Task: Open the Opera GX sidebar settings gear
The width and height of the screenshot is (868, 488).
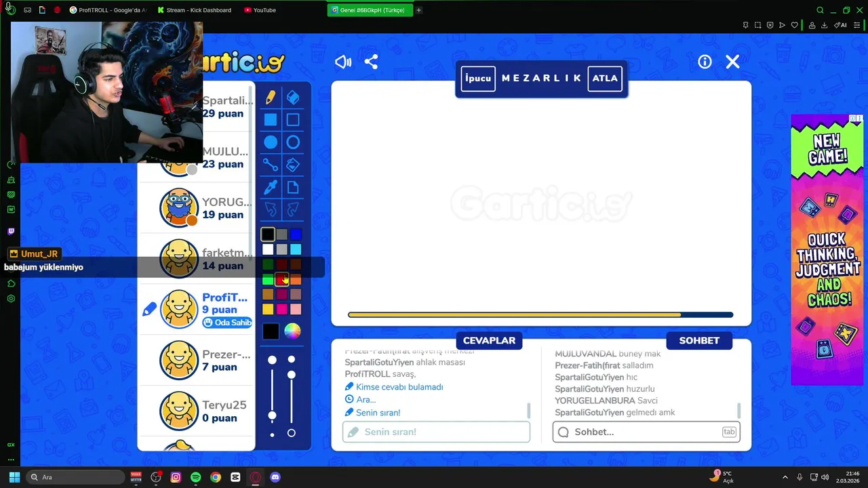Action: coord(11,299)
